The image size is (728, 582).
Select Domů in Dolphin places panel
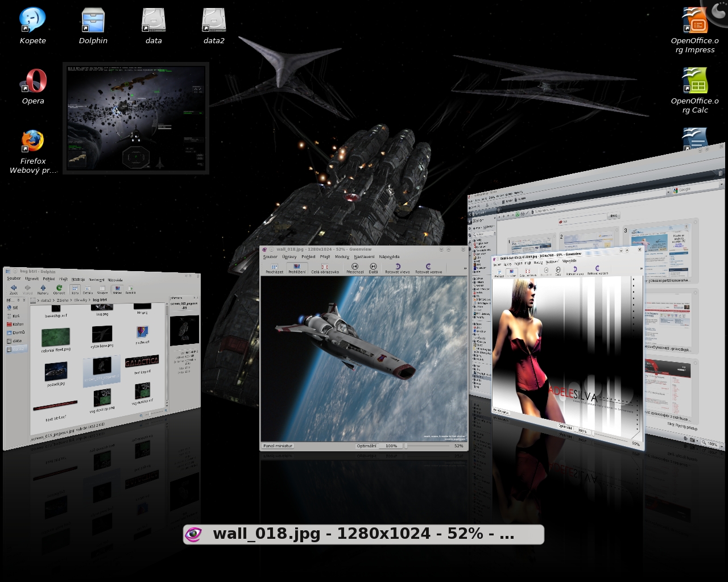point(16,332)
